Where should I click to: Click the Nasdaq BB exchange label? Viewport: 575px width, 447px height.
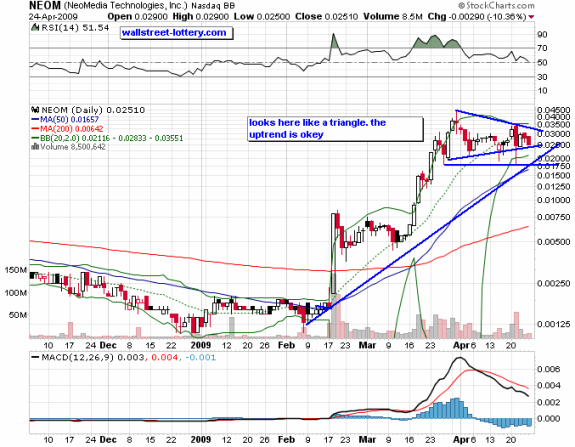coord(213,6)
